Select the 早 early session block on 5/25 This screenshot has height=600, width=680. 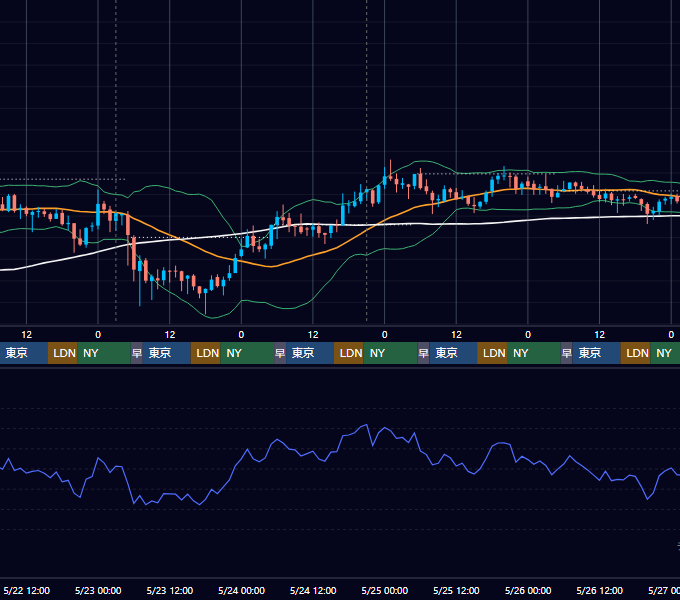coord(423,353)
